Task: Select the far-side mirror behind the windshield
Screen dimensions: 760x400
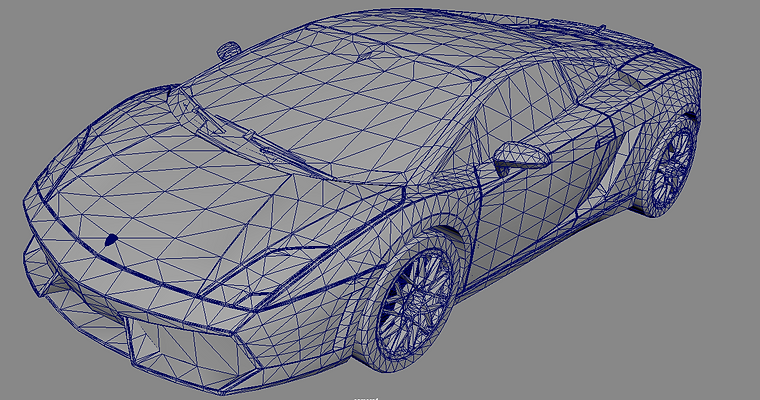Action: coord(228,50)
